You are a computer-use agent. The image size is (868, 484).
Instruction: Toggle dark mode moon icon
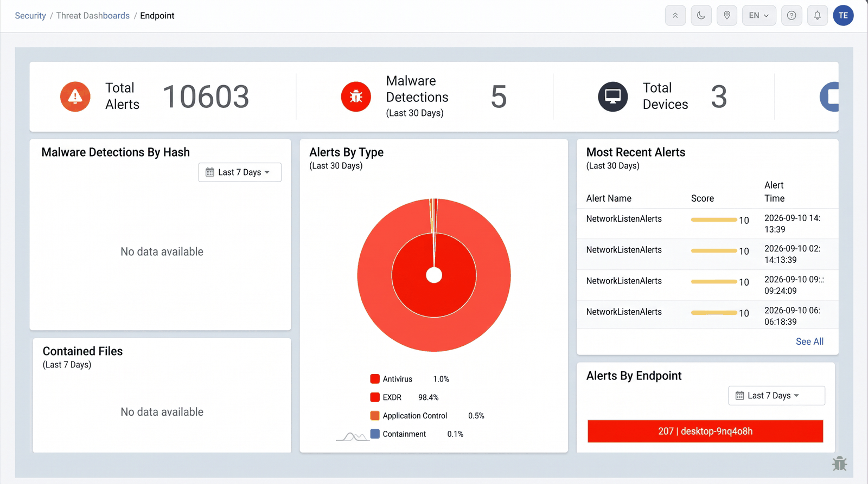click(701, 16)
